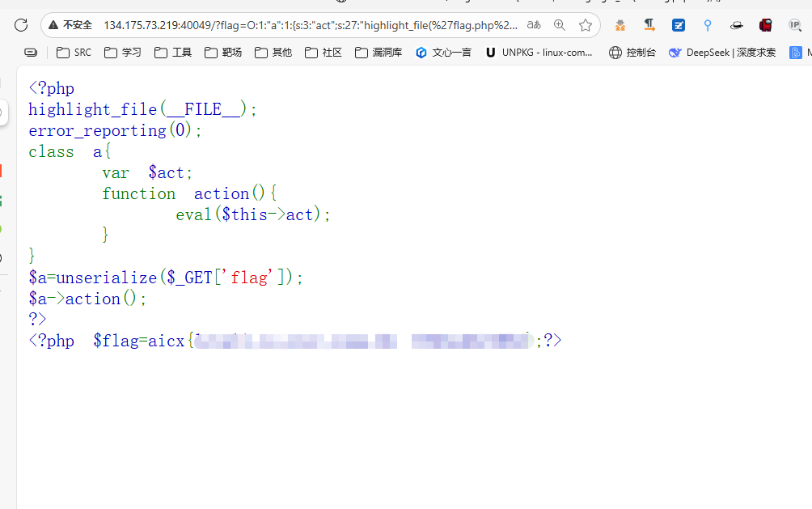Click the zoom magnifier icon in address bar
This screenshot has width=812, height=509.
[x=560, y=25]
